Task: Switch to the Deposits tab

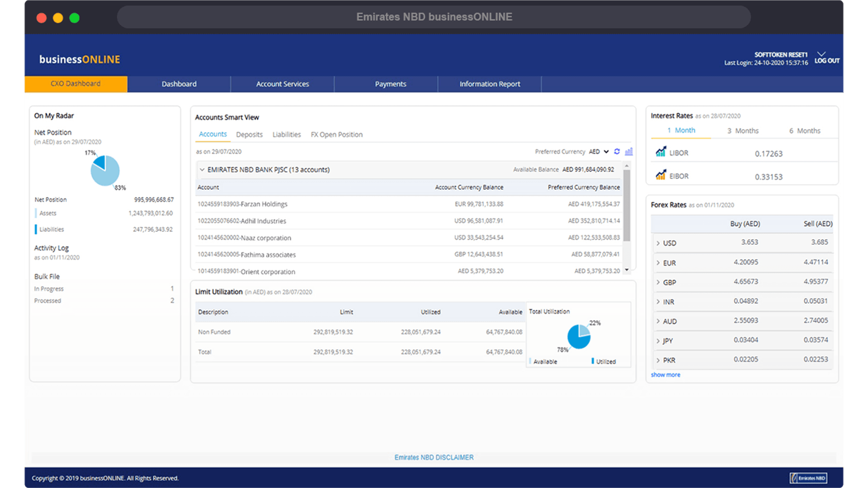Action: click(249, 135)
